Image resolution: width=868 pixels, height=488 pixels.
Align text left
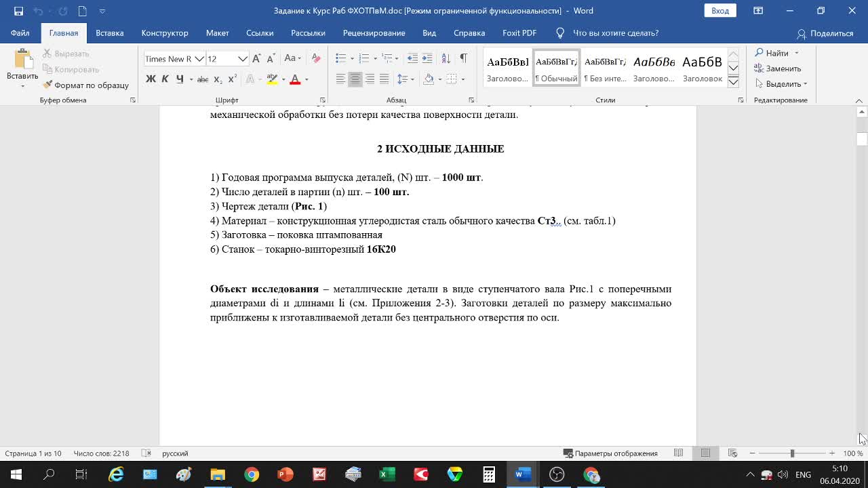340,79
